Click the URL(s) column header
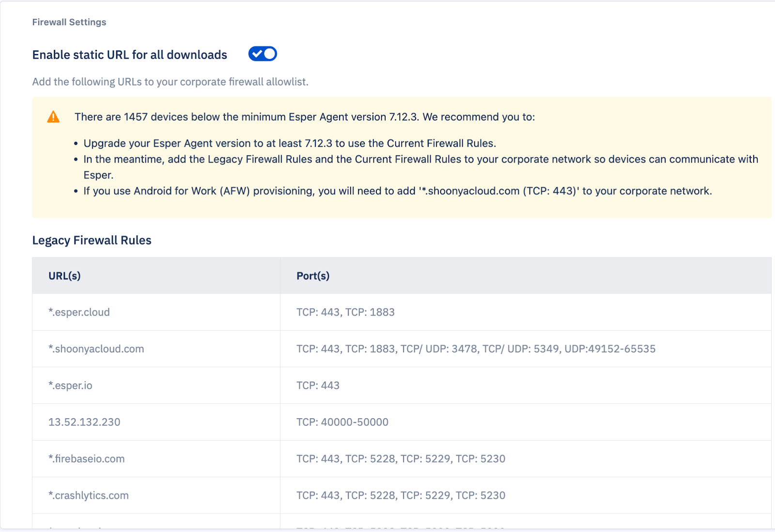This screenshot has height=532, width=775. 64,275
